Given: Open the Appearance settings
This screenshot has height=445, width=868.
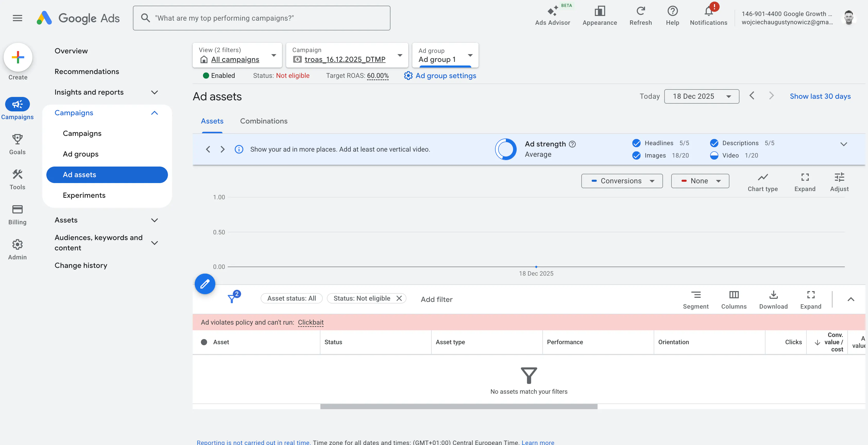Looking at the screenshot, I should point(600,16).
